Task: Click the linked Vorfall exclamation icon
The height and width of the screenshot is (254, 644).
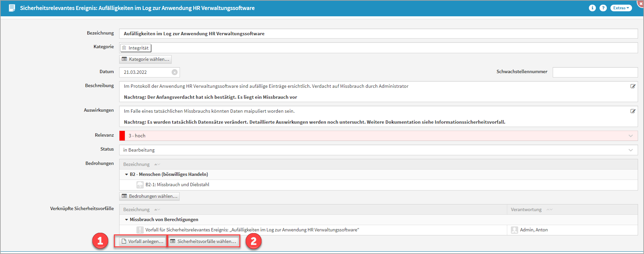Action: pos(140,230)
